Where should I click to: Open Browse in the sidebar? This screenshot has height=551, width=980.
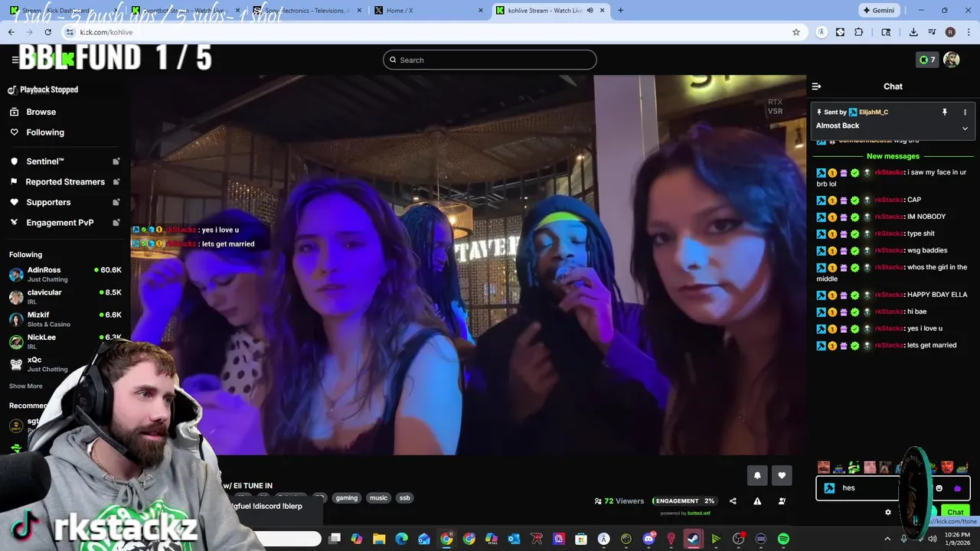[41, 112]
